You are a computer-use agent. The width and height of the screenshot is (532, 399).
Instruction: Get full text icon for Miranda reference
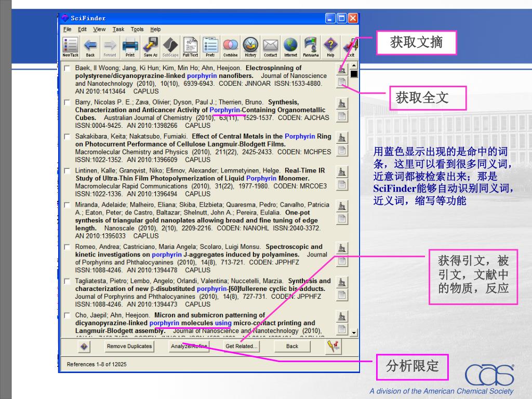tap(342, 219)
